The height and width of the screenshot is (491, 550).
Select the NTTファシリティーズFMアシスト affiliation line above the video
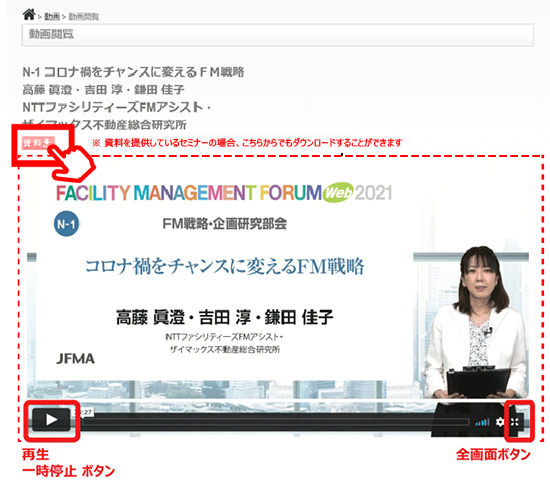click(116, 107)
